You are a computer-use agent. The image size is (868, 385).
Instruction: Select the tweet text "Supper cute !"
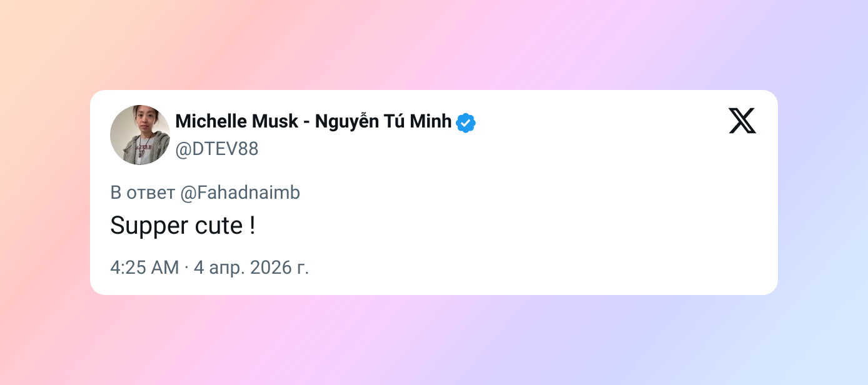pyautogui.click(x=183, y=226)
